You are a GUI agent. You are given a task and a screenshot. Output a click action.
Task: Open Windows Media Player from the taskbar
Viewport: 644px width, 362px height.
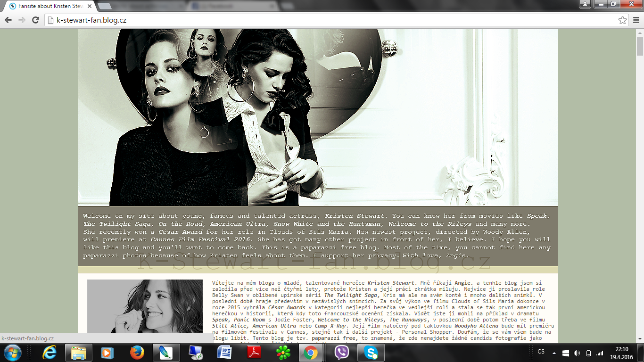[107, 353]
